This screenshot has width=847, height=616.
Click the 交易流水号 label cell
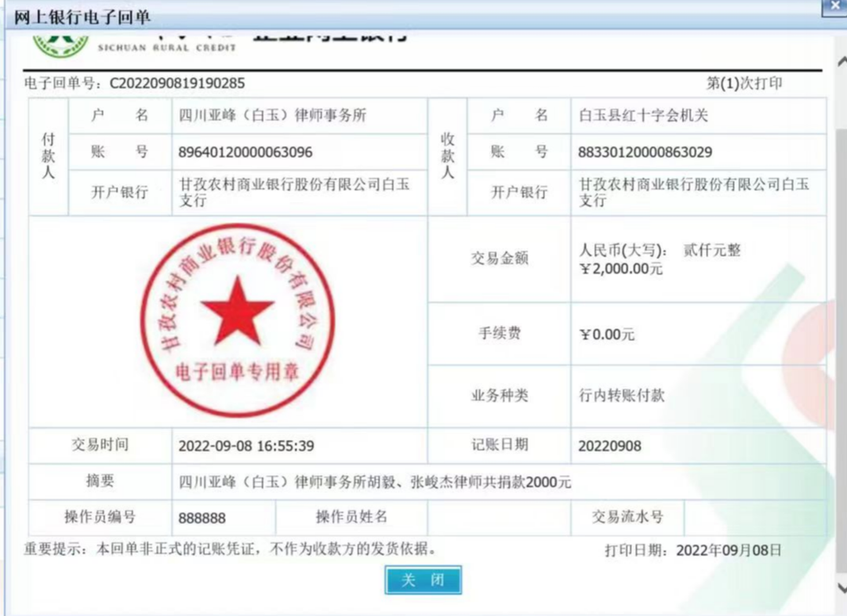(x=627, y=517)
